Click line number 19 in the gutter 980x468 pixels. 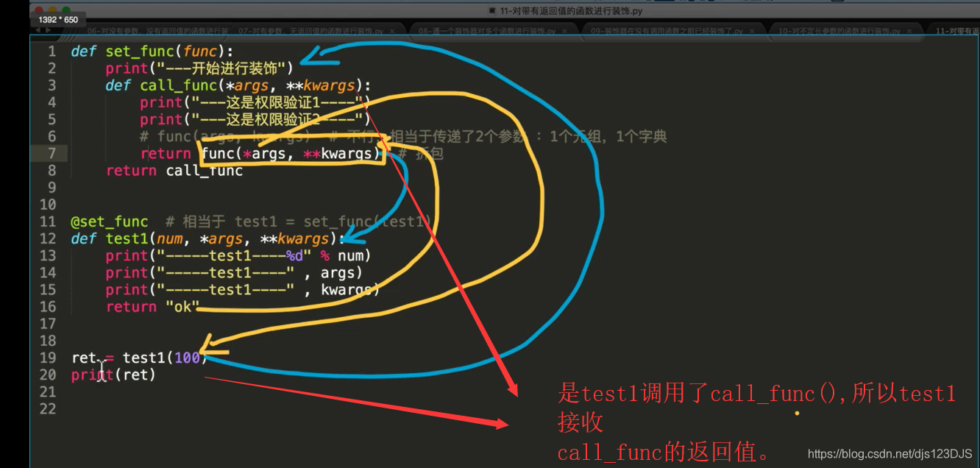pyautogui.click(x=48, y=358)
